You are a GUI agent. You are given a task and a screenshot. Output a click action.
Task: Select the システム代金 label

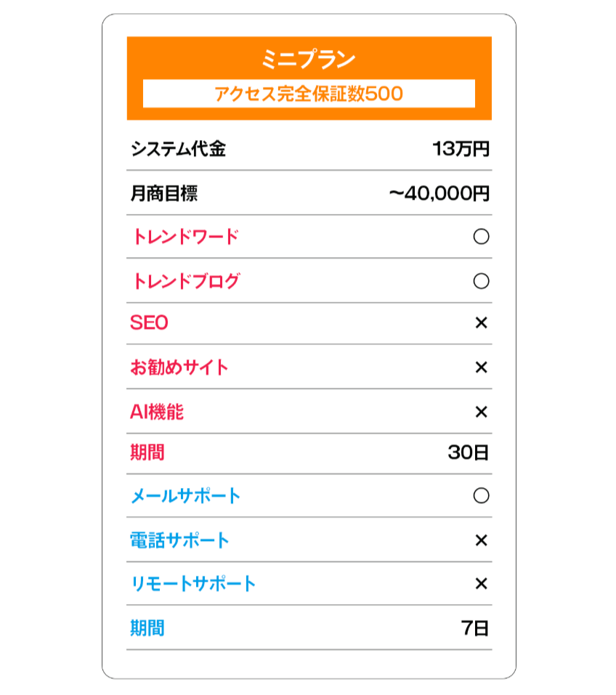(x=178, y=149)
